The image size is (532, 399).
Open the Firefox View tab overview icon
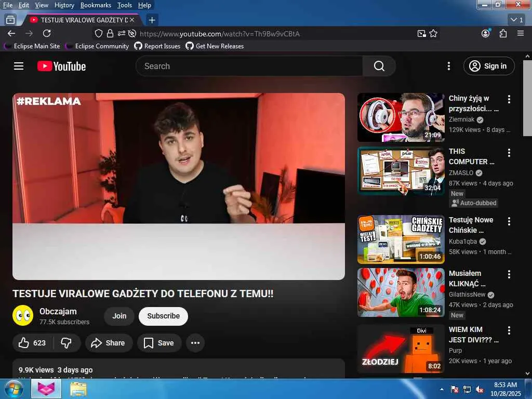pyautogui.click(x=10, y=20)
